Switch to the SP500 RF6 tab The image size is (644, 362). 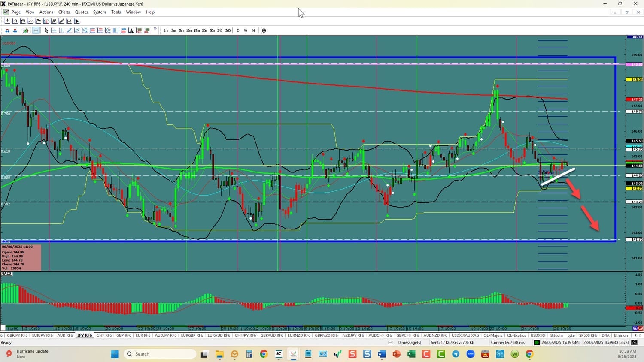click(588, 335)
